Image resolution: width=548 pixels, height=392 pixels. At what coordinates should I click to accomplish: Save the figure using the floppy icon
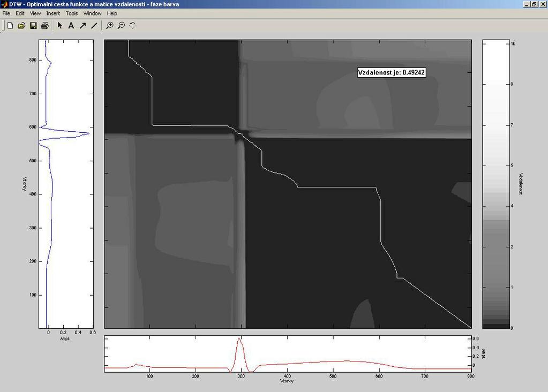click(33, 26)
